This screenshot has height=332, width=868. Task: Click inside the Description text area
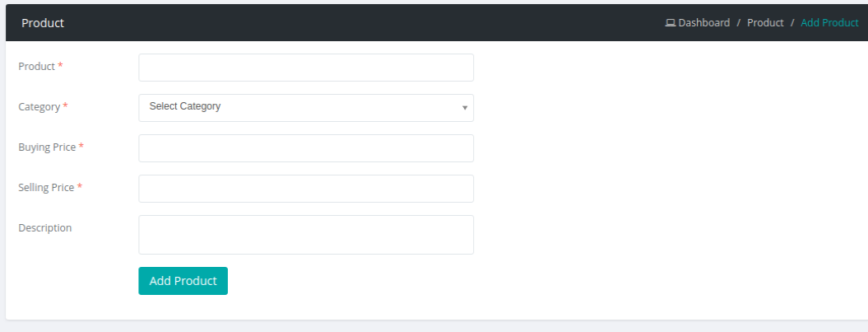tap(306, 235)
